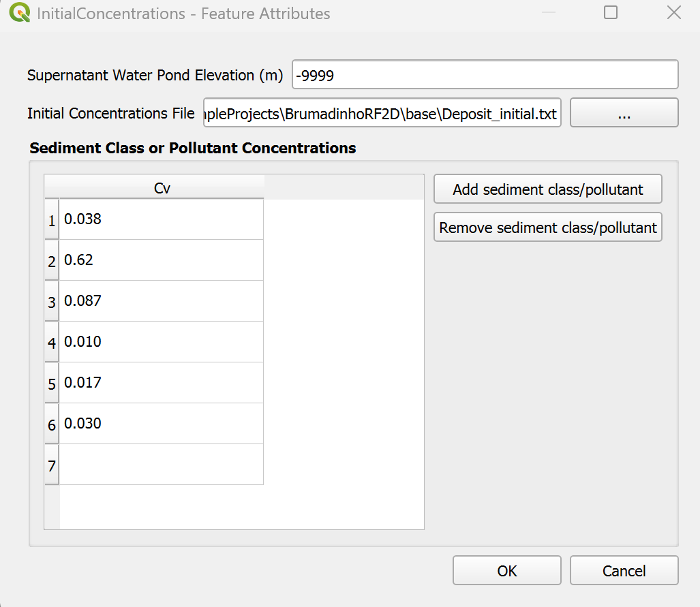Select the cell containing 0.030
700x607 pixels.
[x=162, y=424]
